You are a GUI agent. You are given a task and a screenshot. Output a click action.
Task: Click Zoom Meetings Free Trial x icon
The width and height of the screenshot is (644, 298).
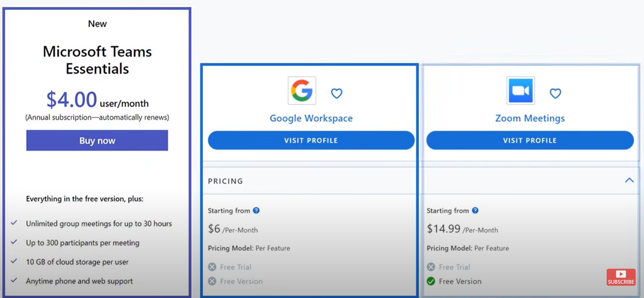point(431,267)
